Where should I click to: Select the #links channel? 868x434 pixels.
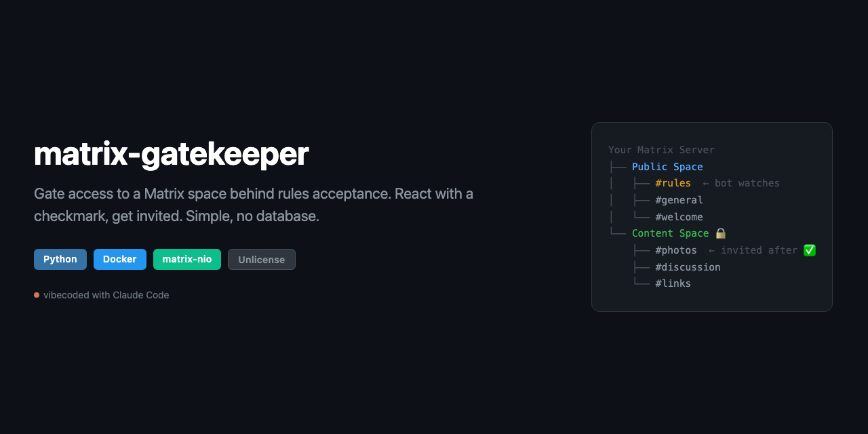(x=673, y=283)
